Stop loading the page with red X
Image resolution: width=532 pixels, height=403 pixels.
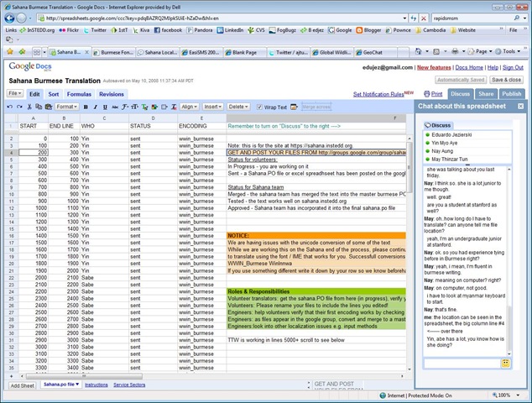point(424,18)
